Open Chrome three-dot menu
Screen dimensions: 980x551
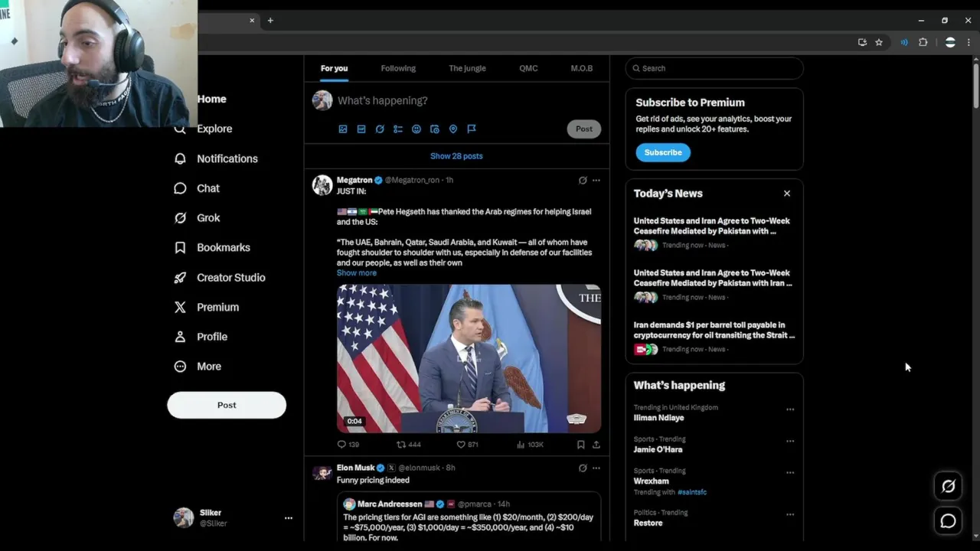click(x=969, y=43)
